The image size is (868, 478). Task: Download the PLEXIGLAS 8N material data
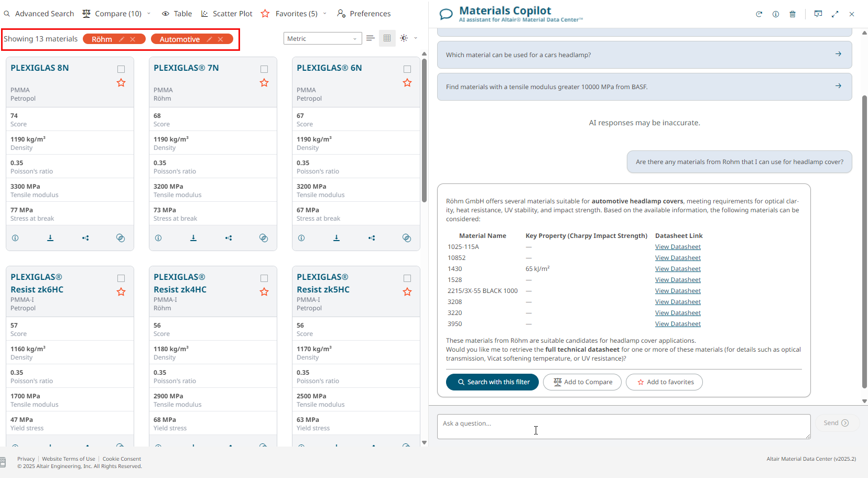pos(50,238)
